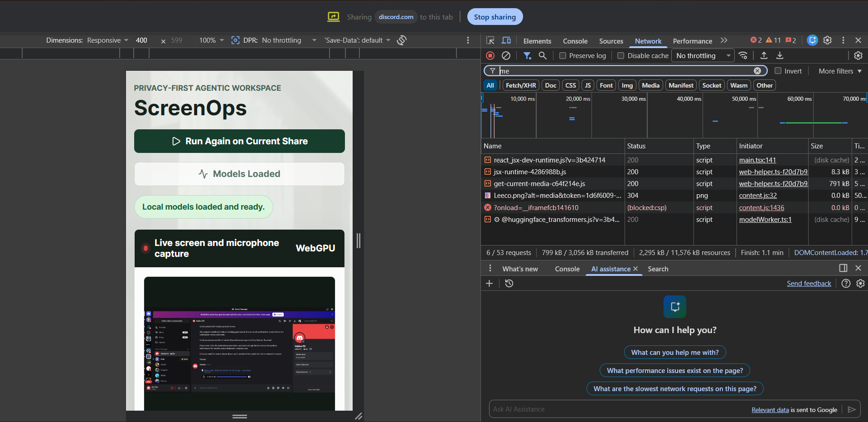Click the viewport corner resize handle
Viewport: 868px width, 422px height.
pyautogui.click(x=359, y=416)
